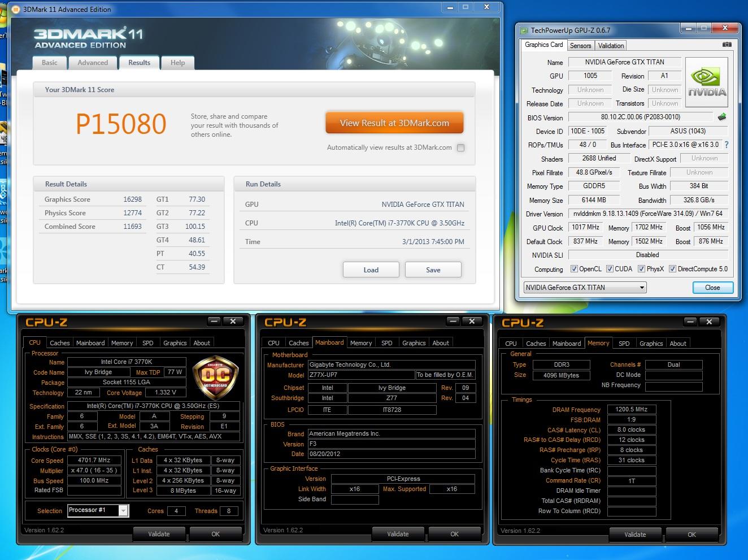Click OK in CPU-Z Mainboard window
Viewport: 748px width, 560px height.
pyautogui.click(x=455, y=533)
